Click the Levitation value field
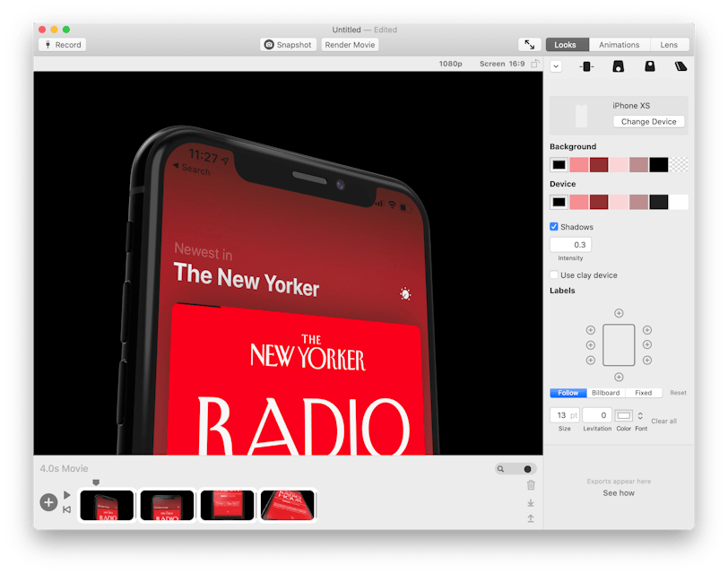This screenshot has width=728, height=574. coord(597,415)
